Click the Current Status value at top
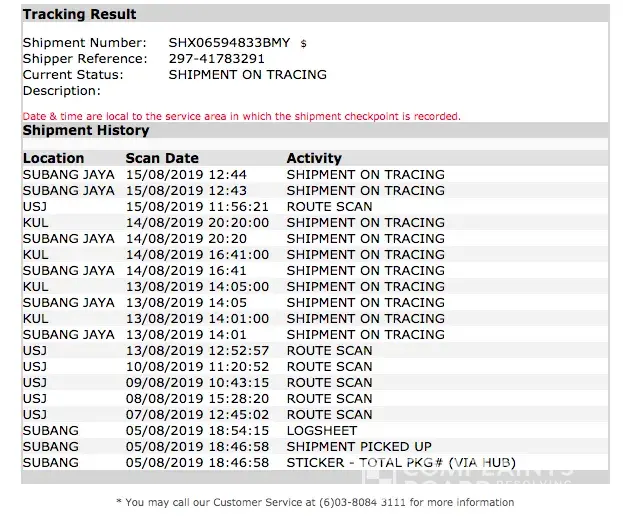Screen dimensions: 623x521 pyautogui.click(x=247, y=74)
